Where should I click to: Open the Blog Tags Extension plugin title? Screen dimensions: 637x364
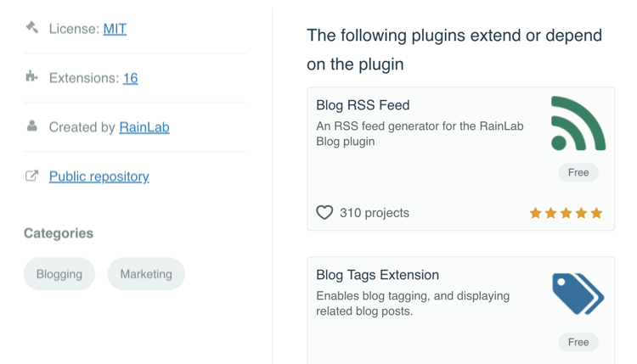[377, 275]
